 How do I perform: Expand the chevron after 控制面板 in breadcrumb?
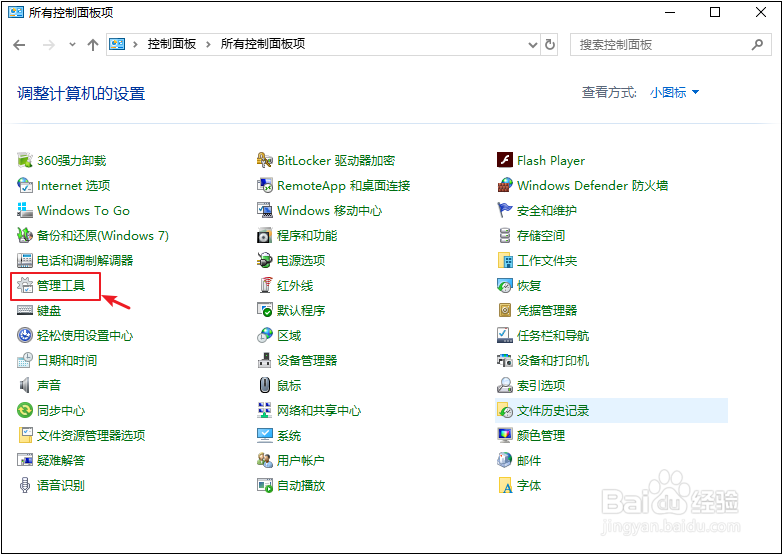pos(208,44)
